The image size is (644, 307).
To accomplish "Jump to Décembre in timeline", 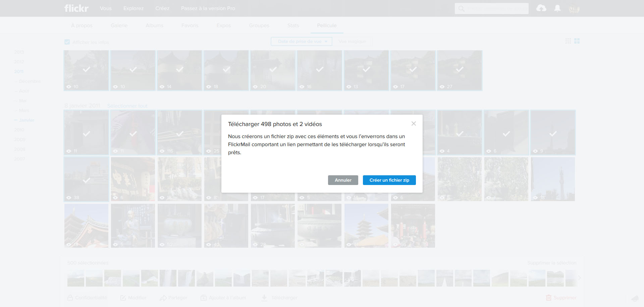I will (x=30, y=81).
